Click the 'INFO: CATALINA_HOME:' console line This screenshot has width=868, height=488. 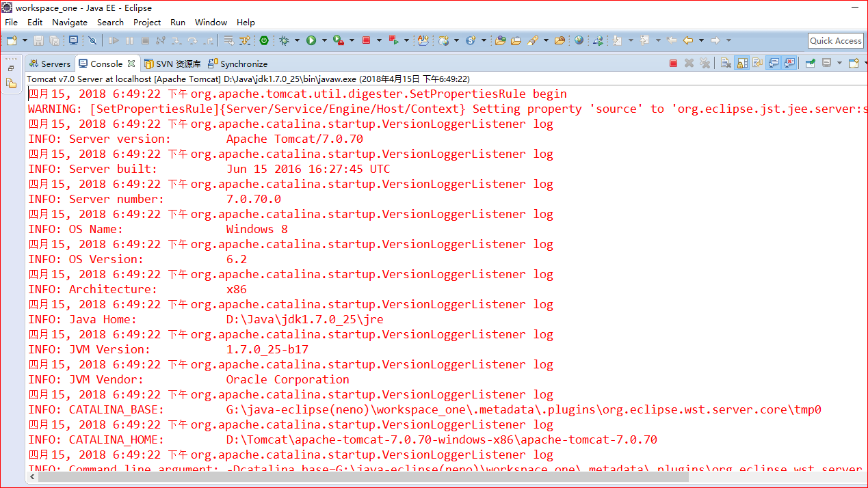pos(96,439)
